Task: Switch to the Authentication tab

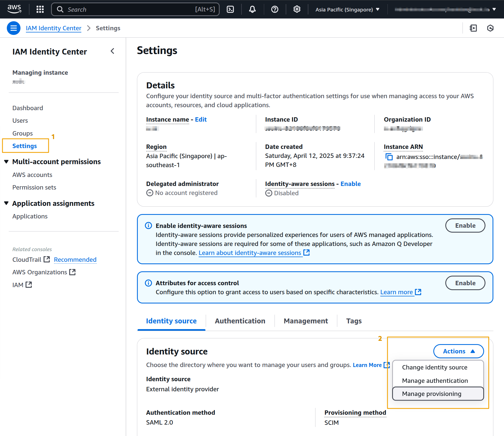Action: [x=240, y=321]
